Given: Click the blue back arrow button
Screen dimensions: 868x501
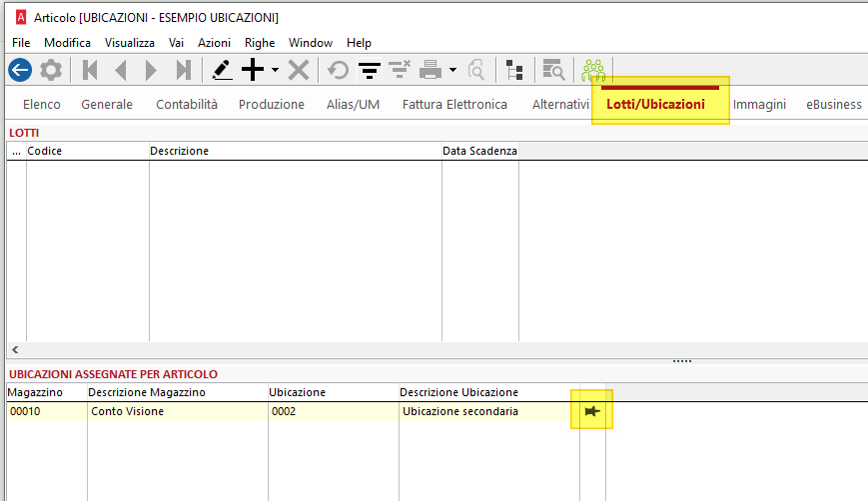Looking at the screenshot, I should pyautogui.click(x=20, y=70).
